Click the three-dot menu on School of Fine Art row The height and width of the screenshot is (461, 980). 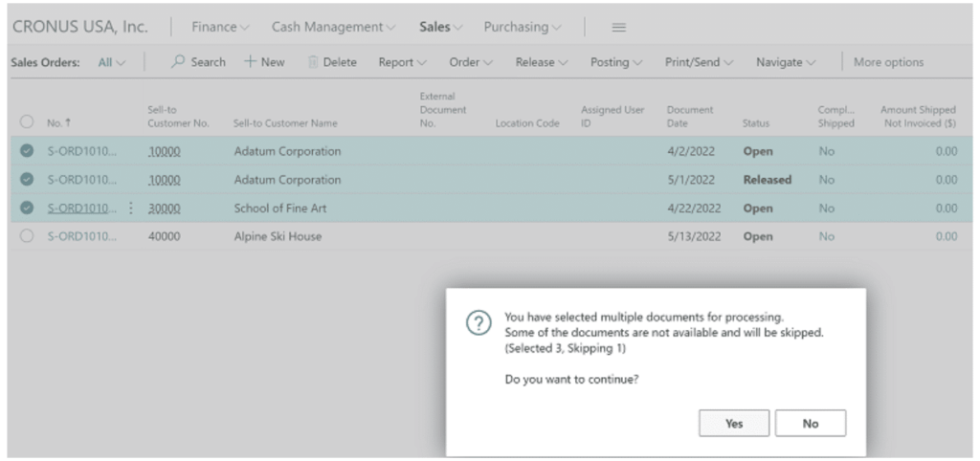pos(130,209)
